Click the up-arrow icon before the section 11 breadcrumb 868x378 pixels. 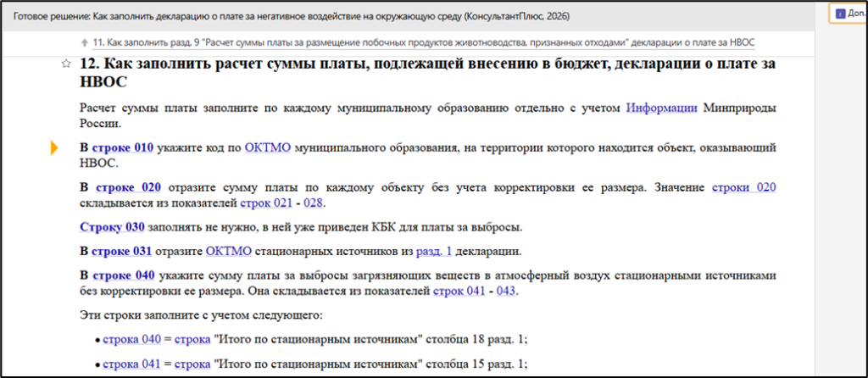pos(83,42)
